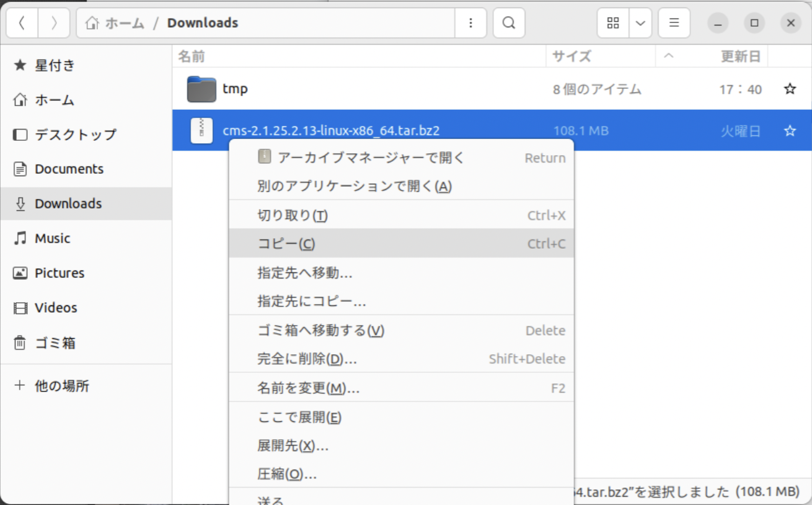Click 名前 column header

tap(192, 56)
